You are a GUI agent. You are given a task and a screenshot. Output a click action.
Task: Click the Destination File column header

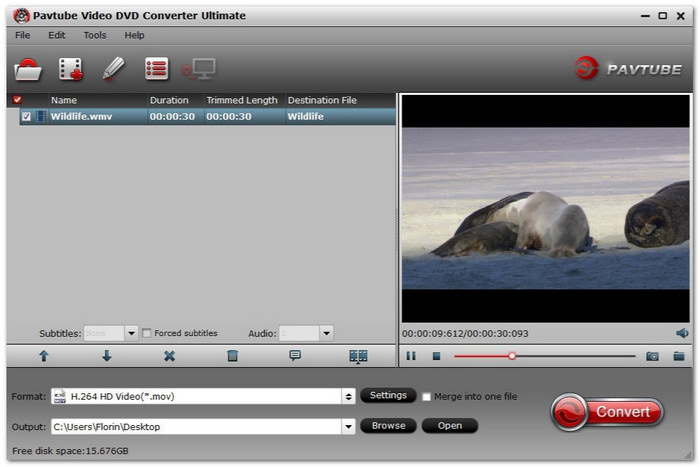coord(340,100)
